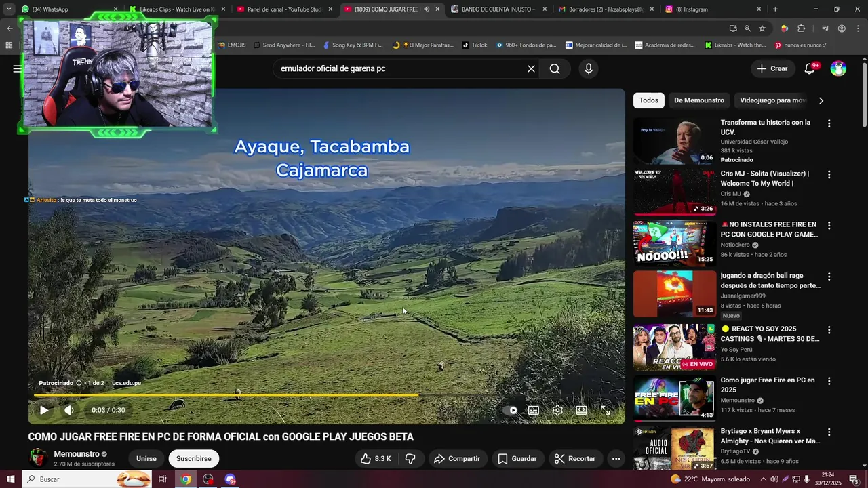
Task: Click the taskbar 'Buscar' search box
Action: (87, 479)
